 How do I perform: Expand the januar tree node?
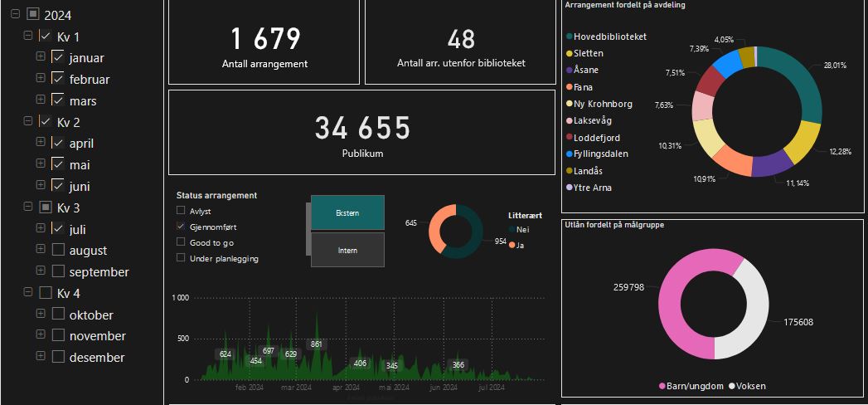tap(41, 56)
